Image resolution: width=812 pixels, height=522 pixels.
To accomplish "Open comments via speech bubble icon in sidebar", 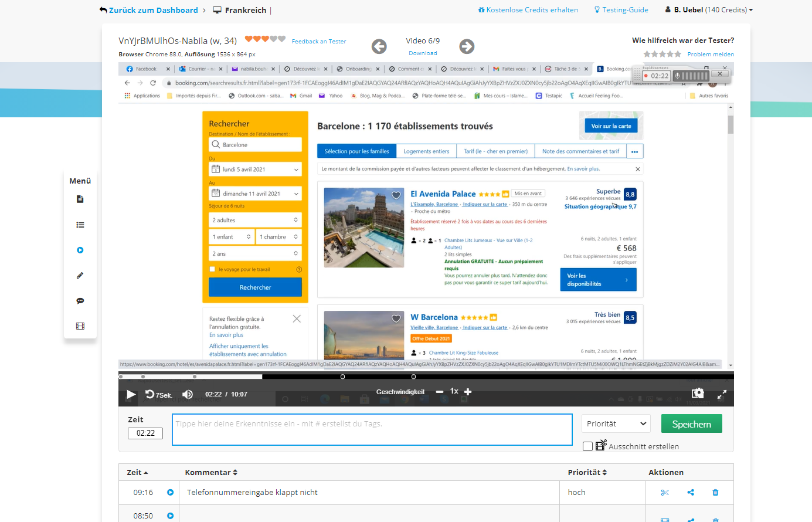I will pos(80,300).
